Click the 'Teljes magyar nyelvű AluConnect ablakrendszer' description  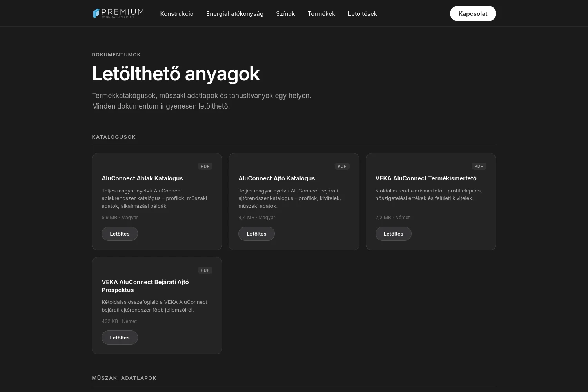[154, 198]
